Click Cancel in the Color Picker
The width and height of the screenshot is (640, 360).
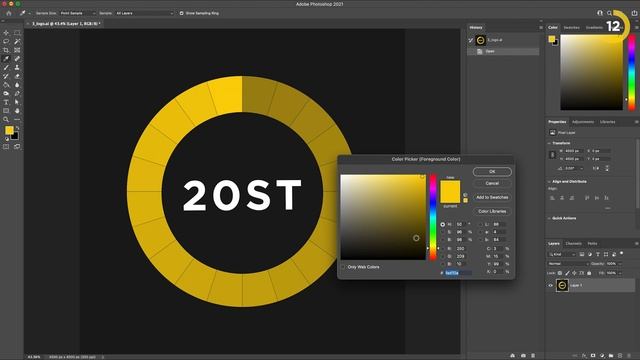point(492,183)
